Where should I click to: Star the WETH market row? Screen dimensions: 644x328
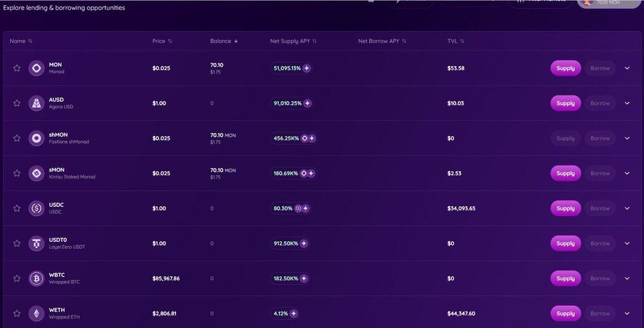17,313
